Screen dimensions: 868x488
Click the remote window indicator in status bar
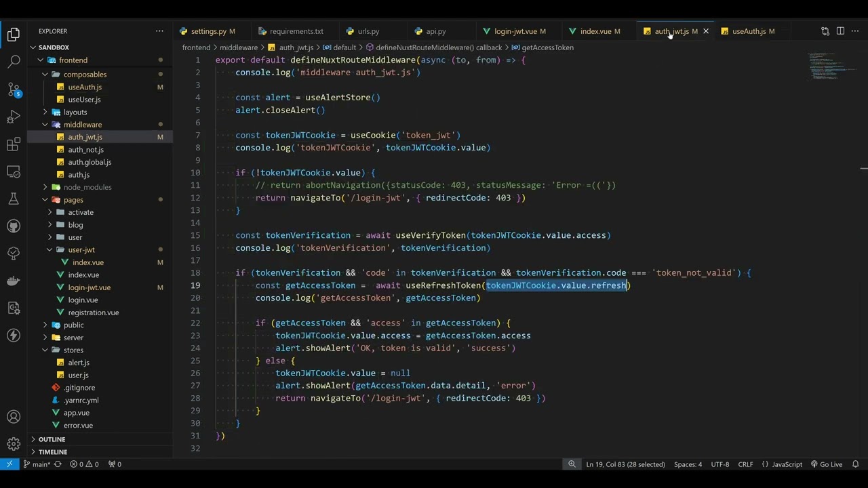pyautogui.click(x=9, y=464)
